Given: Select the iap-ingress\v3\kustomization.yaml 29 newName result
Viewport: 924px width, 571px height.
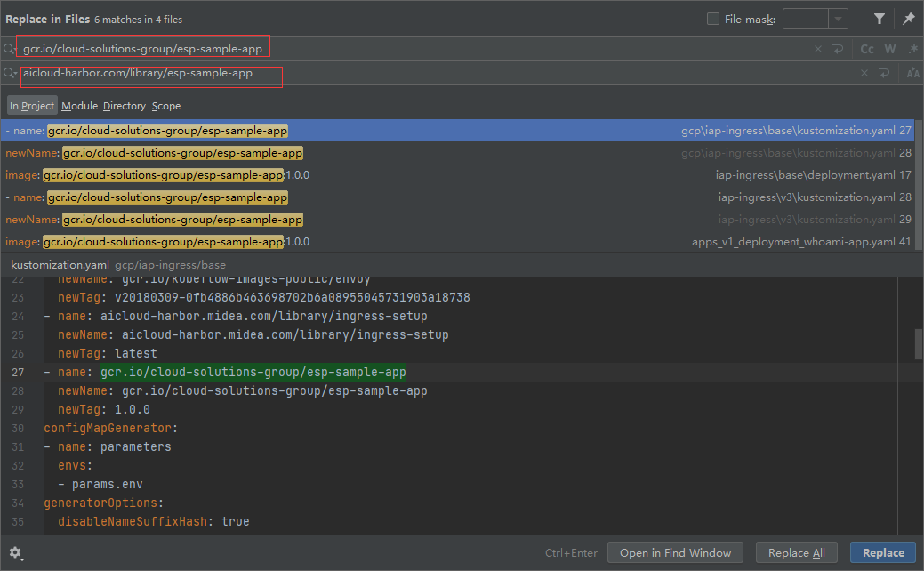Looking at the screenshot, I should (x=457, y=219).
